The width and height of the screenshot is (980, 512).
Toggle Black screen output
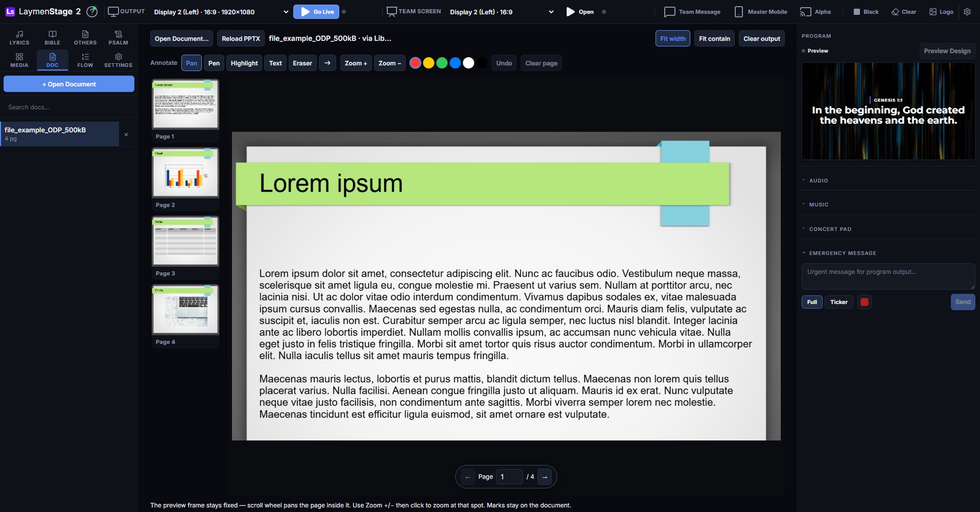(x=866, y=12)
